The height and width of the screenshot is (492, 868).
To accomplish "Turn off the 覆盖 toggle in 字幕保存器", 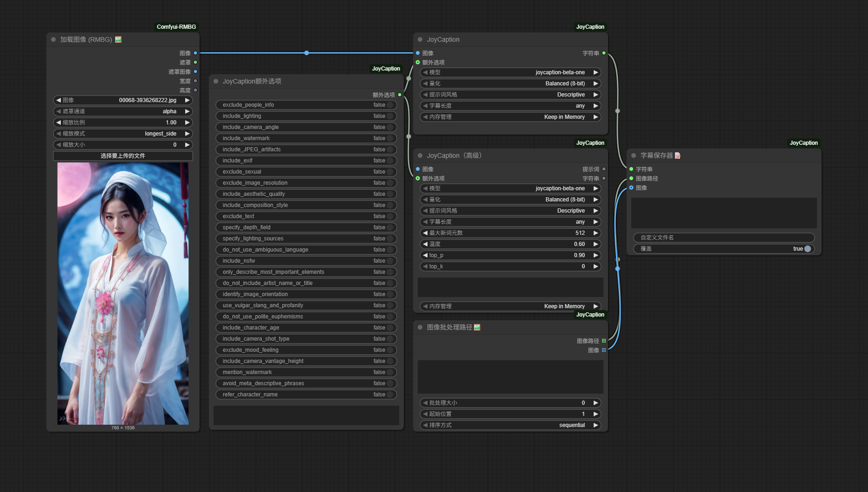I will point(724,249).
